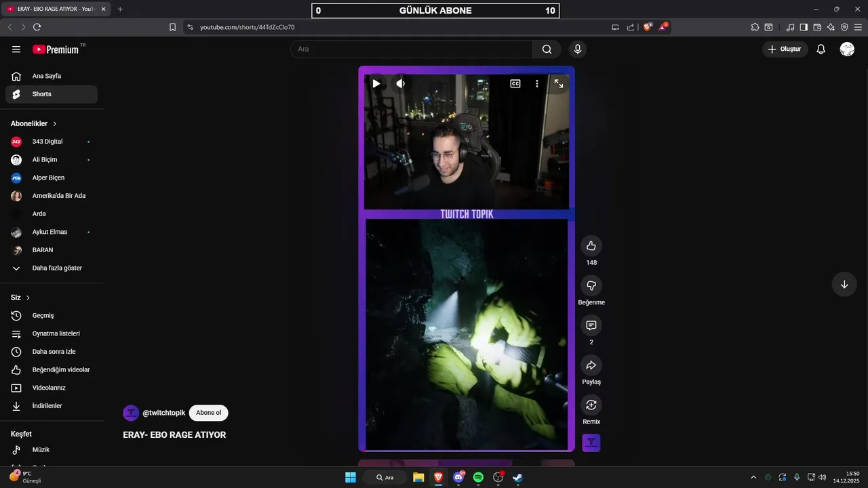868x488 pixels.
Task: Open Videolarınız
Action: pos(52,388)
